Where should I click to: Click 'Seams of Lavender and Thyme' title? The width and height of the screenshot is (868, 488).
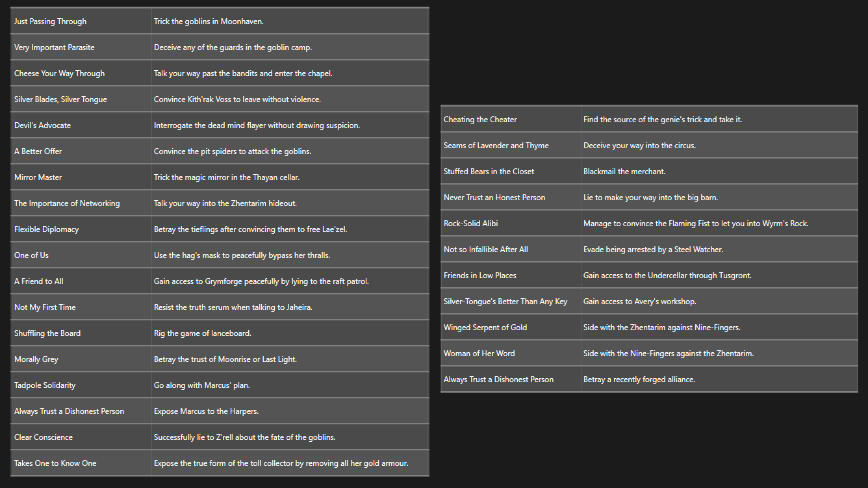(x=496, y=146)
